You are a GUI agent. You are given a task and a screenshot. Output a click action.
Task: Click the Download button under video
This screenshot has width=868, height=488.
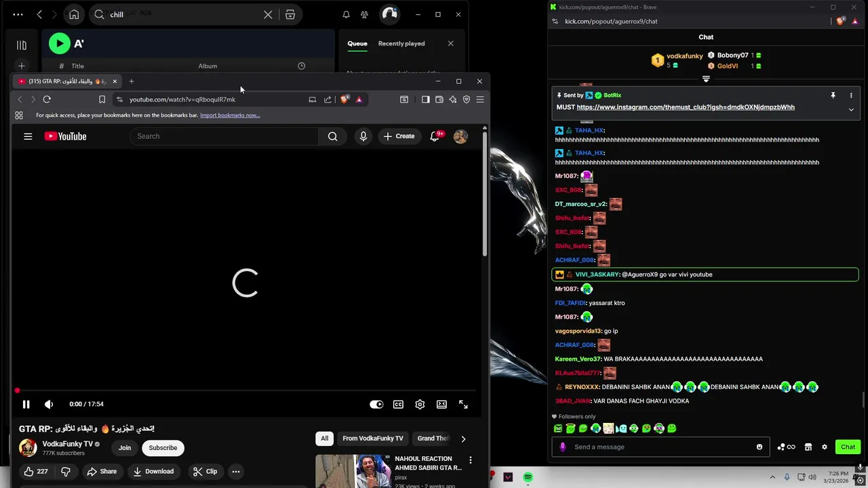click(x=153, y=471)
